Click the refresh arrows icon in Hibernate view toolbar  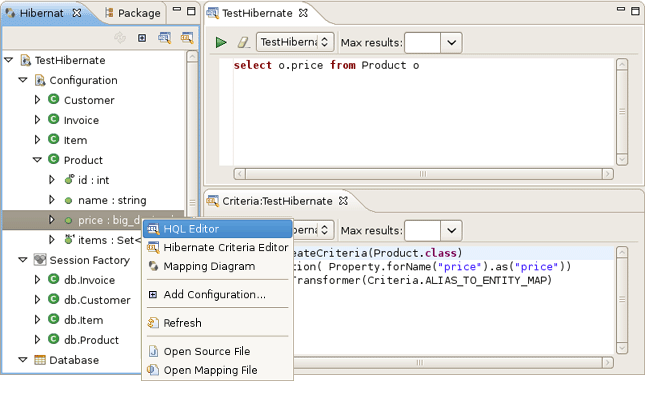click(120, 38)
